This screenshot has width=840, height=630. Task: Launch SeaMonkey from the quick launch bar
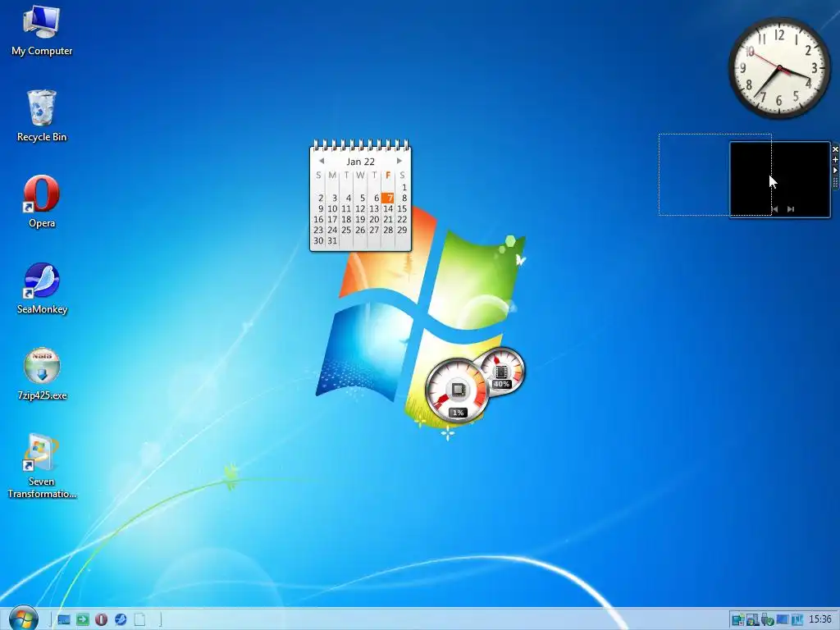(121, 620)
